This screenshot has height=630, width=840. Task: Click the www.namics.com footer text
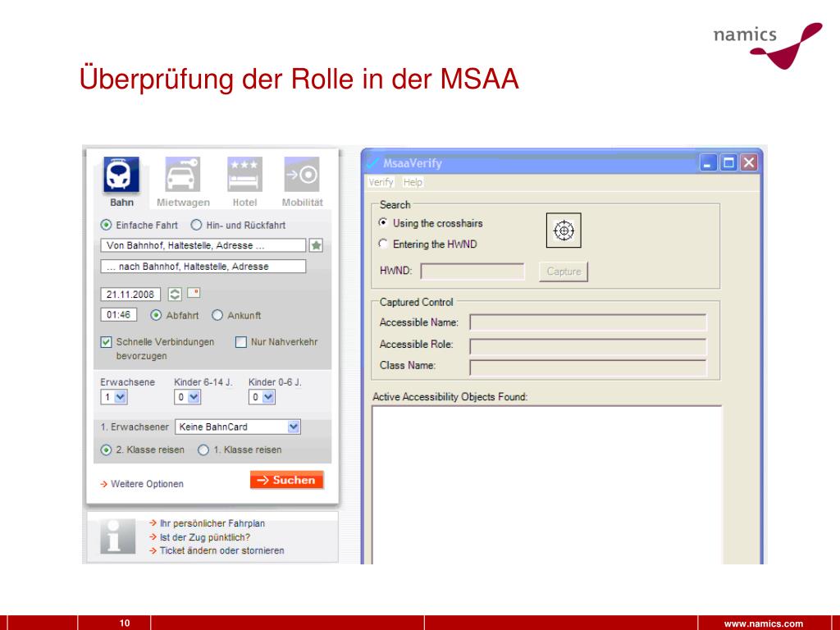pyautogui.click(x=764, y=623)
